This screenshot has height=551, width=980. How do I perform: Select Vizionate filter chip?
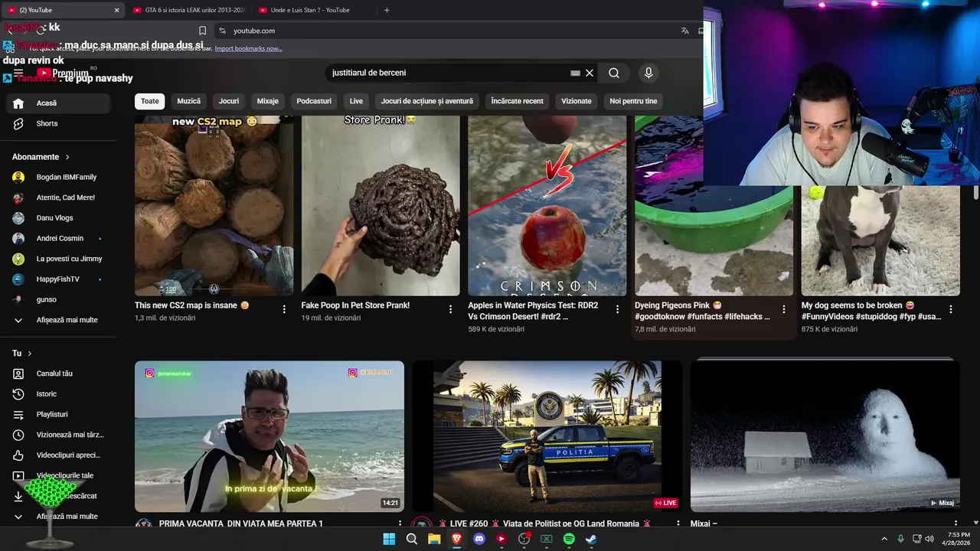click(x=577, y=101)
